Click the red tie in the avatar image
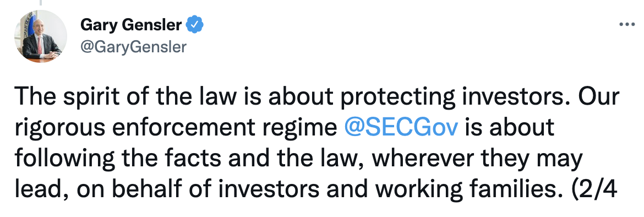Screen dimensions: 644x217 click(x=40, y=46)
